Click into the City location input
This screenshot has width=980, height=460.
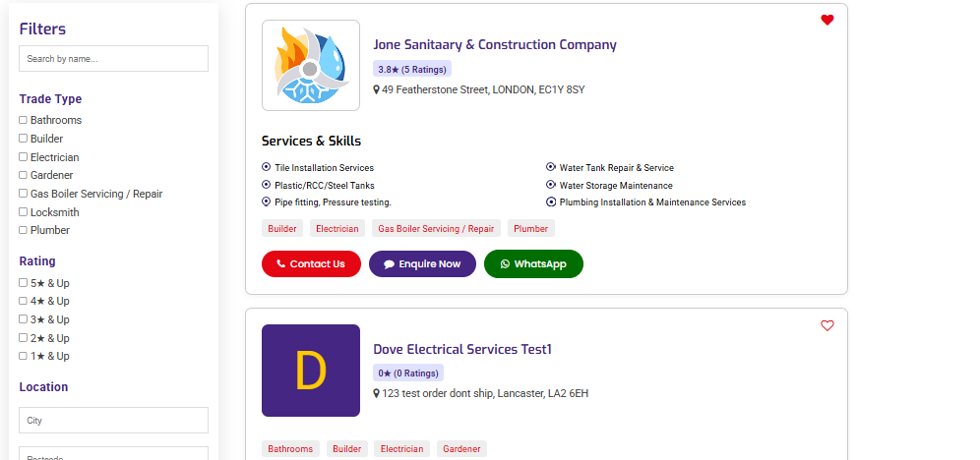click(114, 420)
